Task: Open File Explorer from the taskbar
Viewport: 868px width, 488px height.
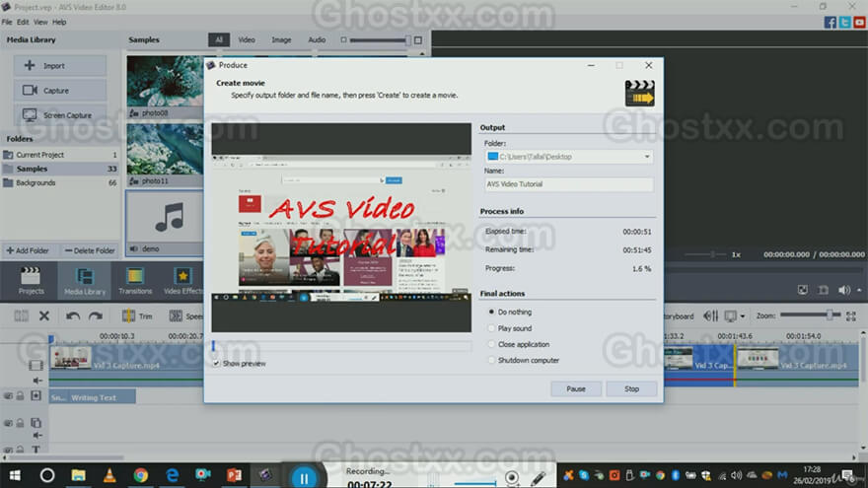Action: pos(78,475)
